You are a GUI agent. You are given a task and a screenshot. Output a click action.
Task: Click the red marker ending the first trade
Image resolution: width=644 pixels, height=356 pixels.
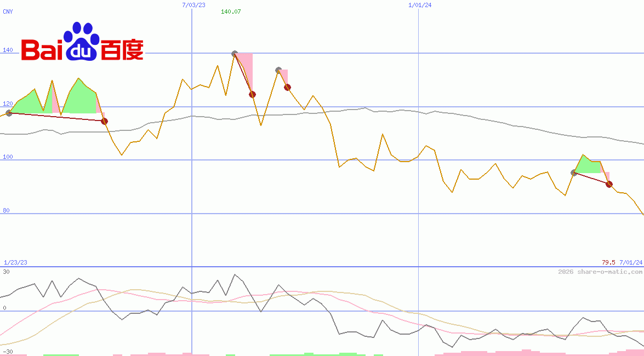[105, 121]
